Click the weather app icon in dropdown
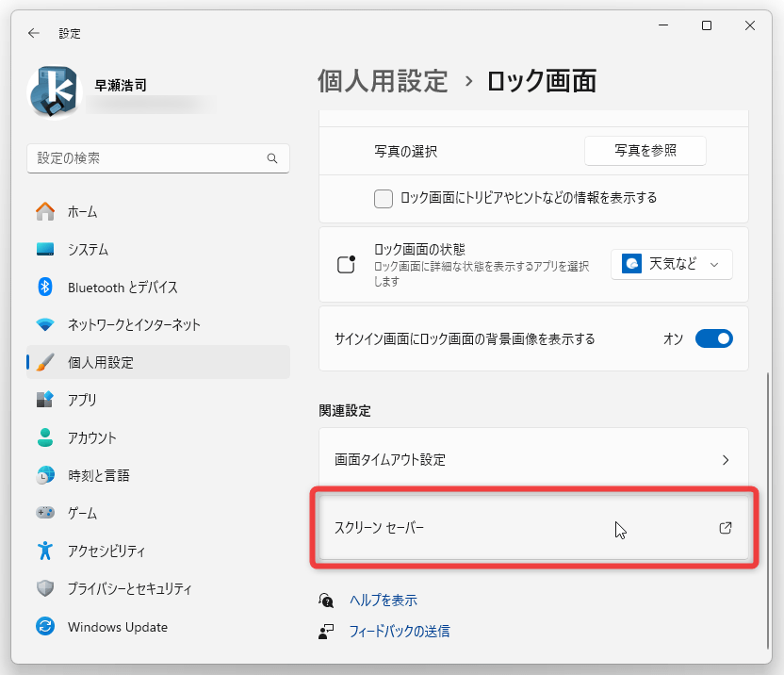Viewport: 784px width, 675px height. tap(631, 263)
